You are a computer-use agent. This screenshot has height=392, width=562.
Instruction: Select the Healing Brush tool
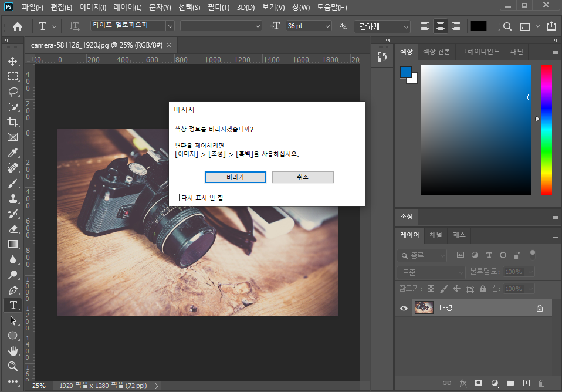13,168
